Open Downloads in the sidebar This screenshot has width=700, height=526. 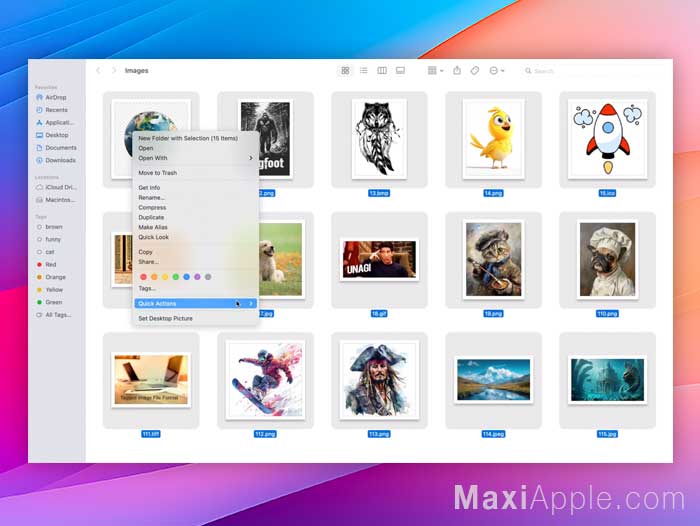point(56,160)
